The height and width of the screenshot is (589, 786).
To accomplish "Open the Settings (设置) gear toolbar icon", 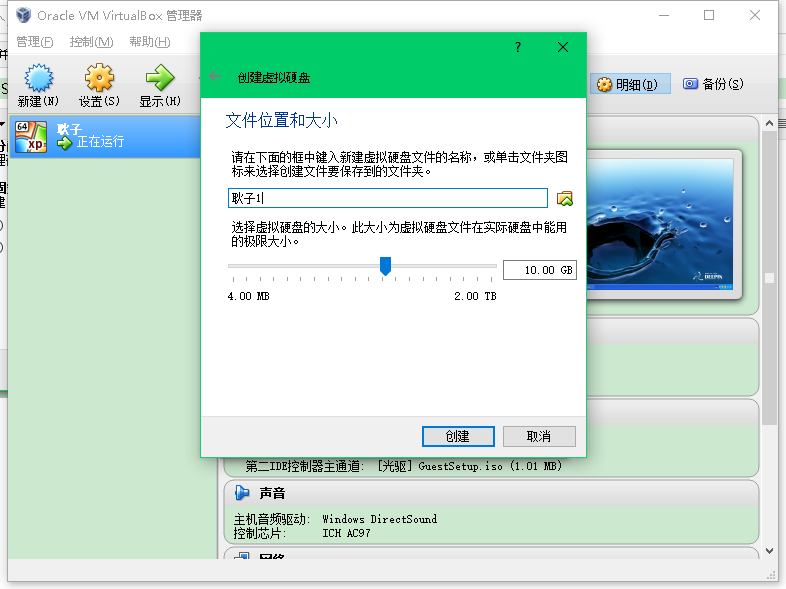I will coord(99,78).
